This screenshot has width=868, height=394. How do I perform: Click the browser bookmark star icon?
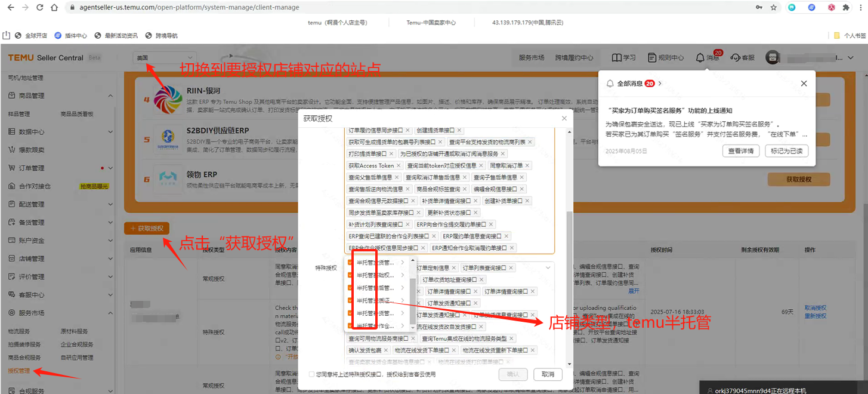tap(774, 8)
